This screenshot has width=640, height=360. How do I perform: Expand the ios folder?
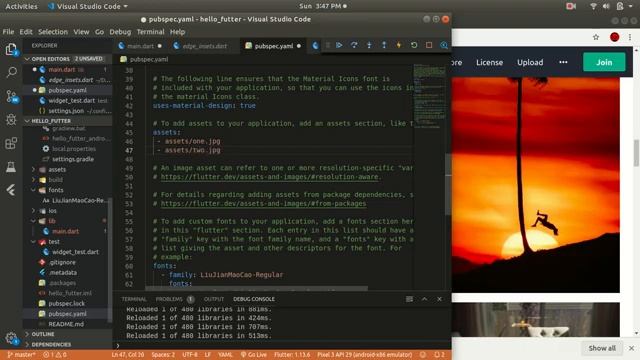tap(52, 211)
